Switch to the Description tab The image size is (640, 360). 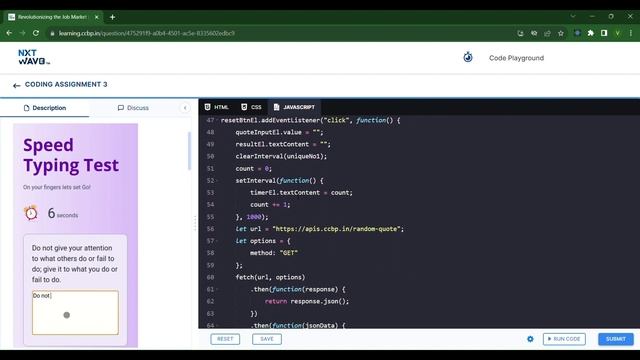(44, 108)
